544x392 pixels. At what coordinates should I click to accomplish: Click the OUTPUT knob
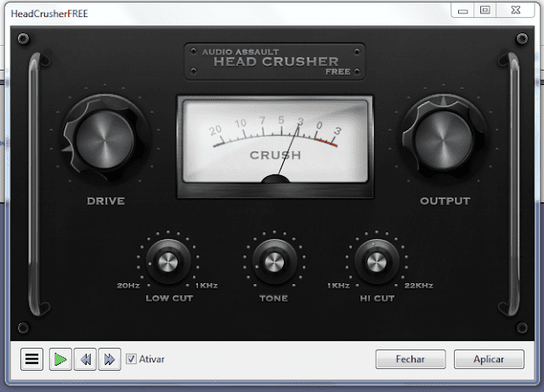[x=444, y=139]
